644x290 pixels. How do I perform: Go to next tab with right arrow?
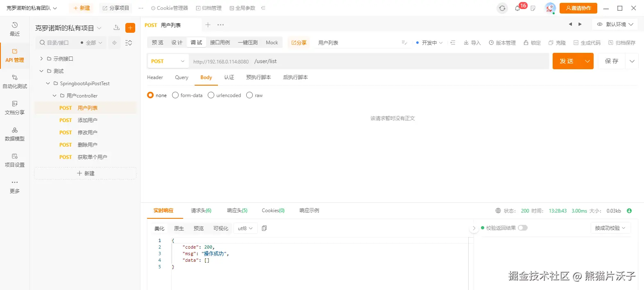pos(580,24)
